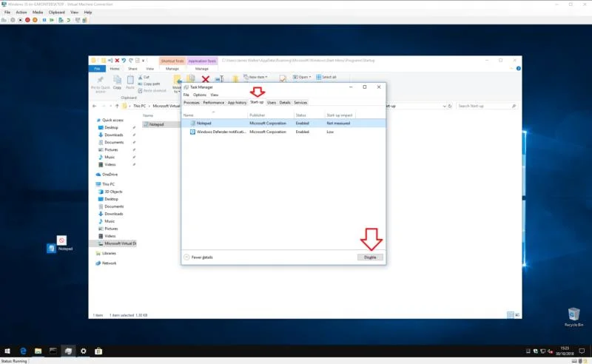Open Task Manager's View menu
The height and width of the screenshot is (364, 592).
click(x=214, y=95)
